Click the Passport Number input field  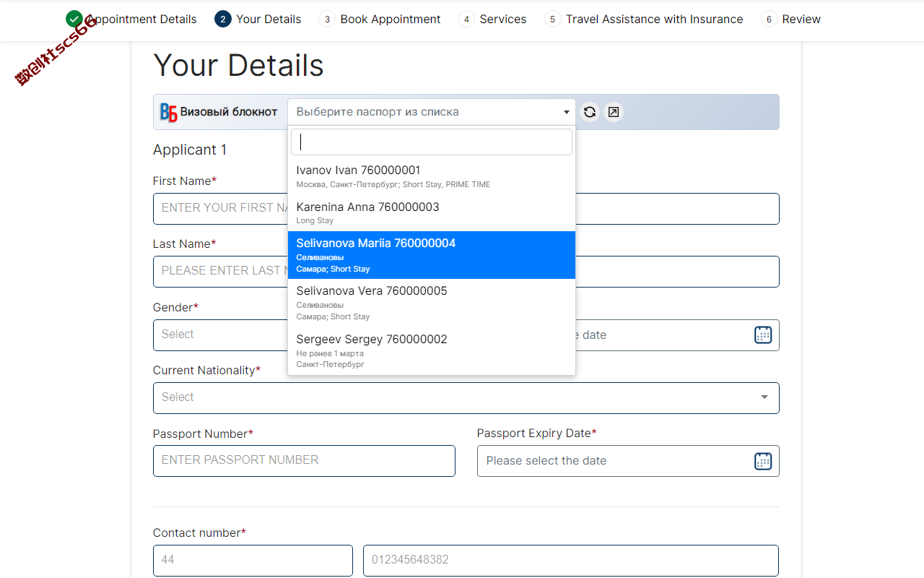pos(304,461)
